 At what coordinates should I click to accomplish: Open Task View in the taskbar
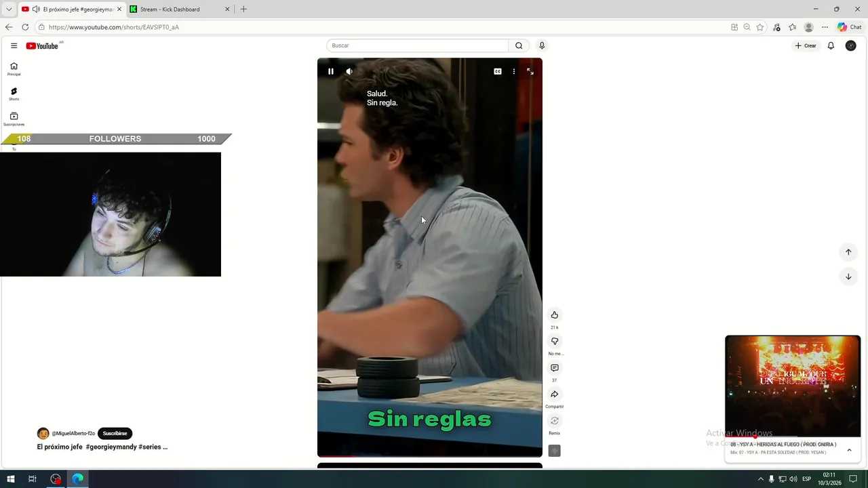tap(32, 479)
